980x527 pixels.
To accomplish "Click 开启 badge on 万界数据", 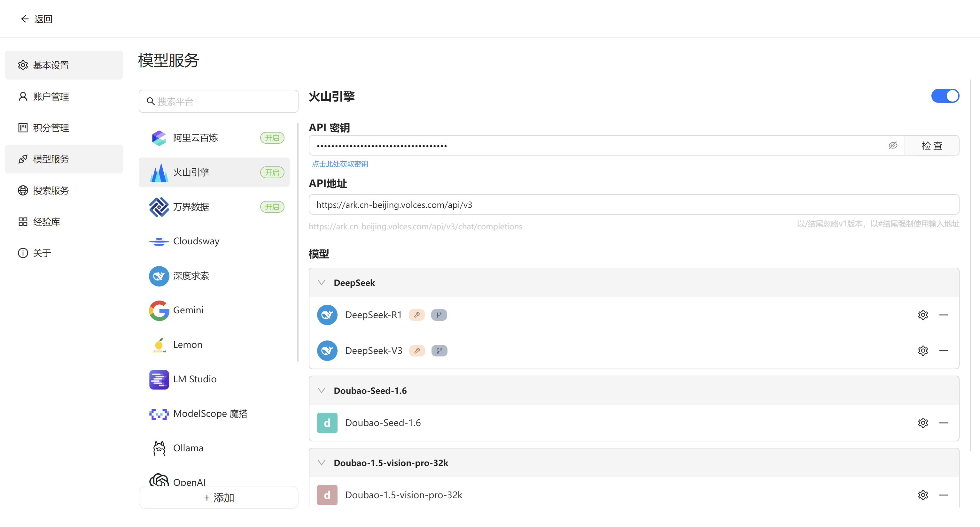I will (x=272, y=207).
